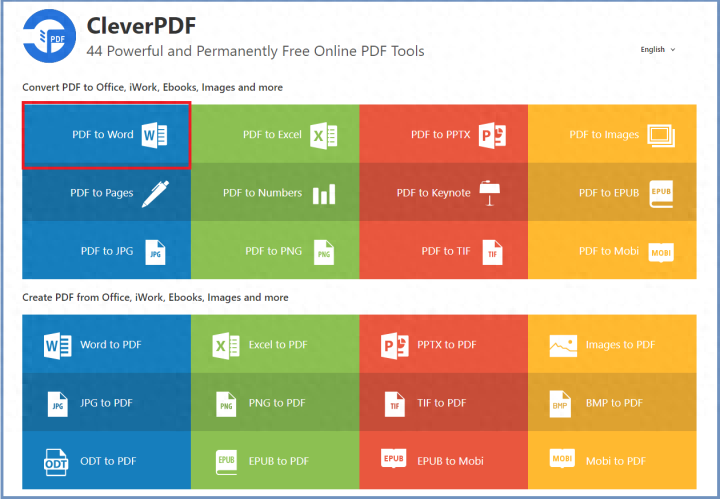Click the Word icon on PDF to Word
This screenshot has width=720, height=499.
click(x=154, y=135)
